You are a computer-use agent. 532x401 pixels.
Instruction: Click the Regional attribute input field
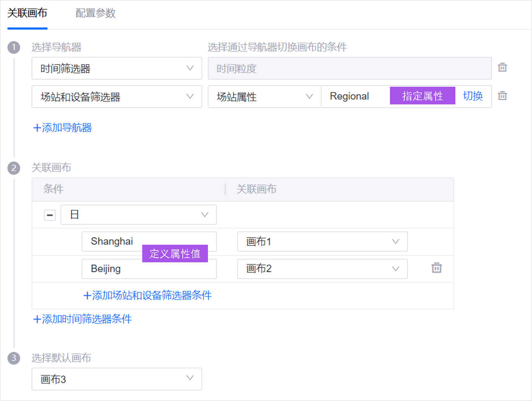[x=354, y=97]
